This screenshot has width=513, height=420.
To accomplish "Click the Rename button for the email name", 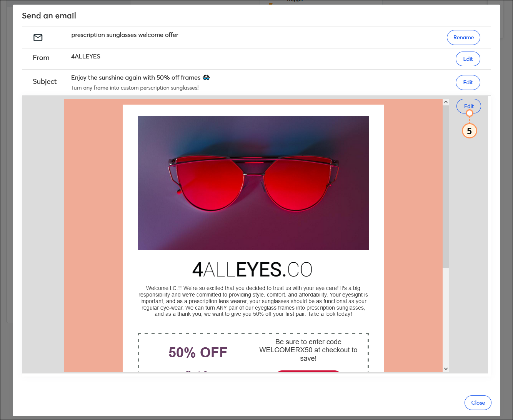I will tap(463, 37).
